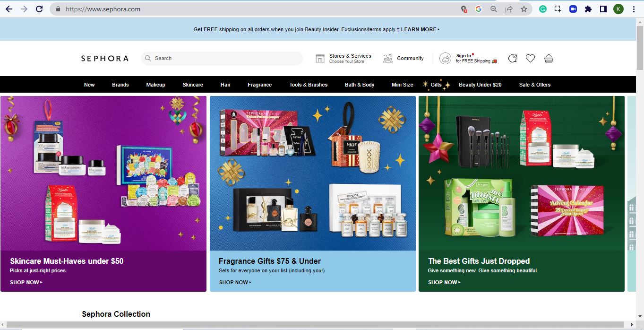The width and height of the screenshot is (644, 330).
Task: Expand the Makeup navigation menu
Action: coord(155,85)
